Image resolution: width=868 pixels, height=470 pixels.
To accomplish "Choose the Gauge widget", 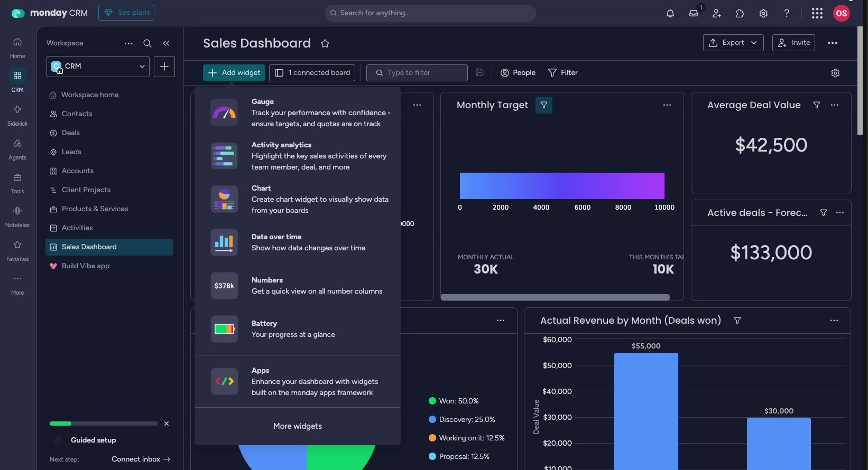I will (298, 112).
